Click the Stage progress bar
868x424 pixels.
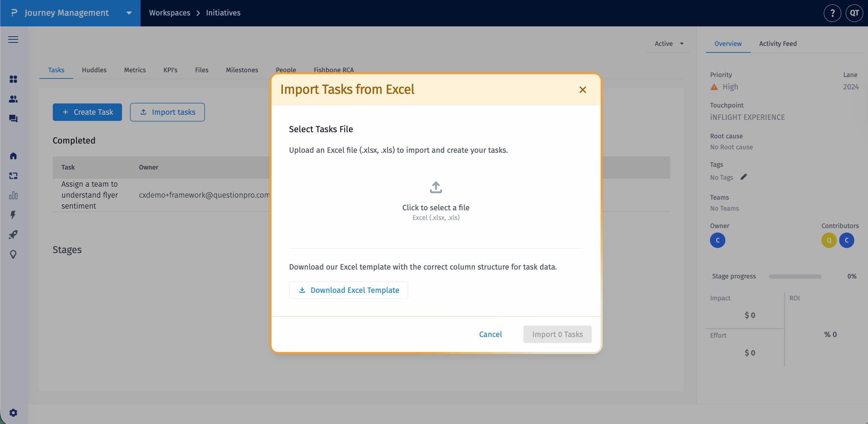click(795, 276)
